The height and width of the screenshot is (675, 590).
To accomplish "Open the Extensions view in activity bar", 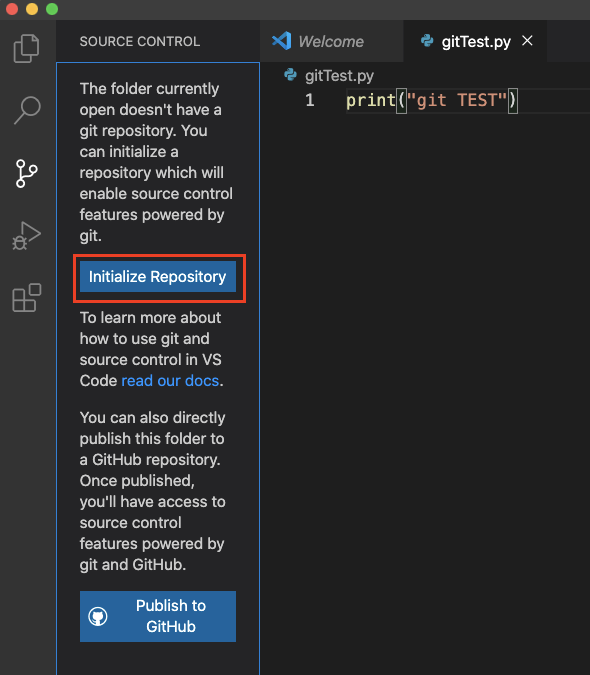I will pos(27,297).
